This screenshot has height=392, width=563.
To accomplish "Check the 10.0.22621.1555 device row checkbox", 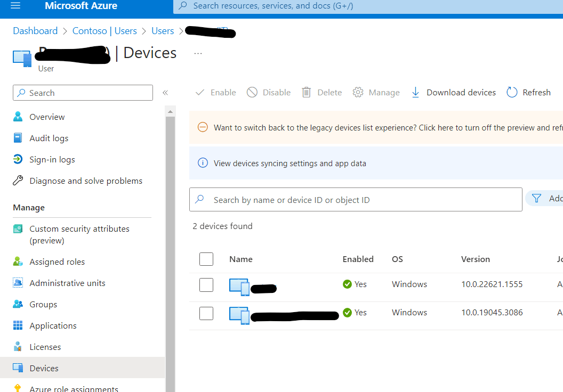I will (x=206, y=285).
